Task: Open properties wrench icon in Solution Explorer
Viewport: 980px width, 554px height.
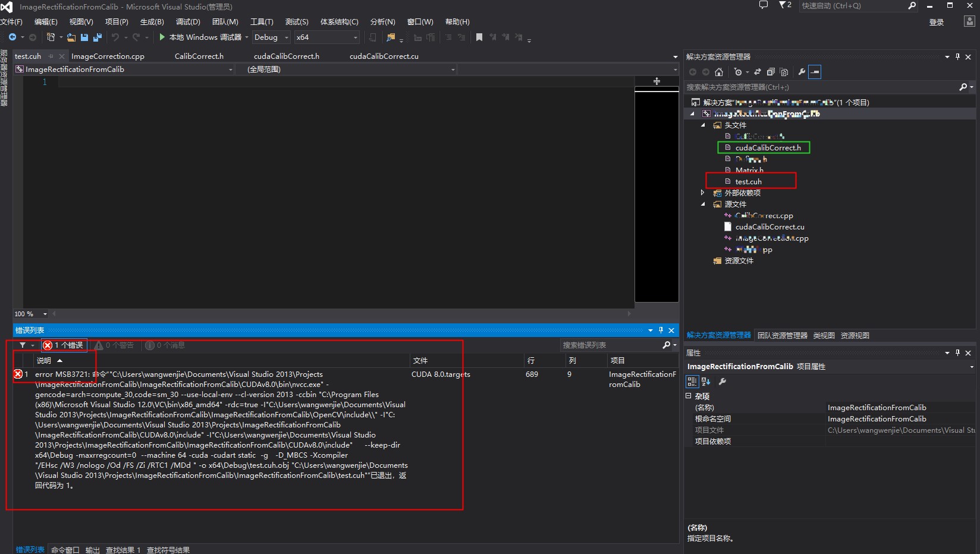Action: click(802, 72)
